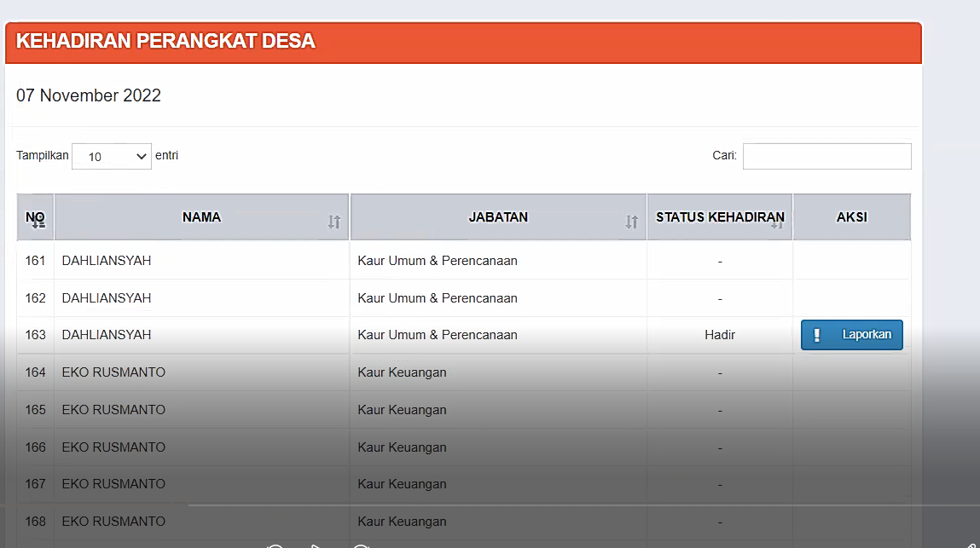The height and width of the screenshot is (548, 980).
Task: Click the STATUS KEHADIRAN column header
Action: [719, 216]
